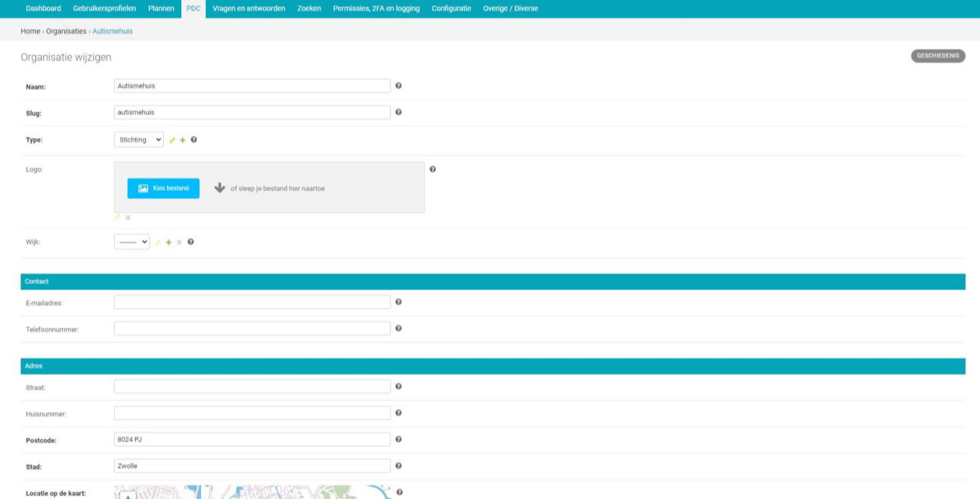Open the Wijk dropdown
Viewport: 980px width, 499px height.
pos(131,242)
